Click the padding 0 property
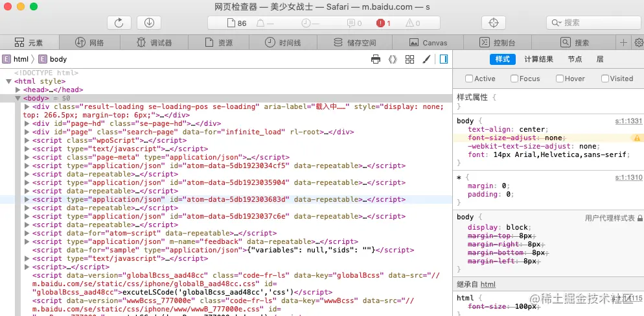 pyautogui.click(x=491, y=194)
